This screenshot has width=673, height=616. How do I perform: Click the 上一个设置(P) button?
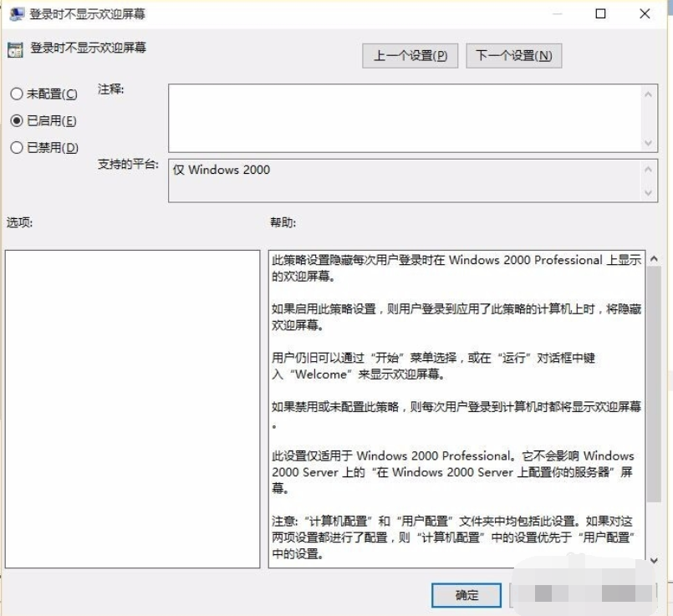(x=410, y=55)
